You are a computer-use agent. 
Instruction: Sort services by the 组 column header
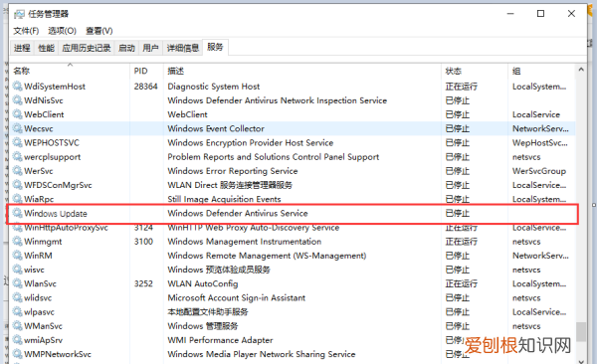[541, 71]
